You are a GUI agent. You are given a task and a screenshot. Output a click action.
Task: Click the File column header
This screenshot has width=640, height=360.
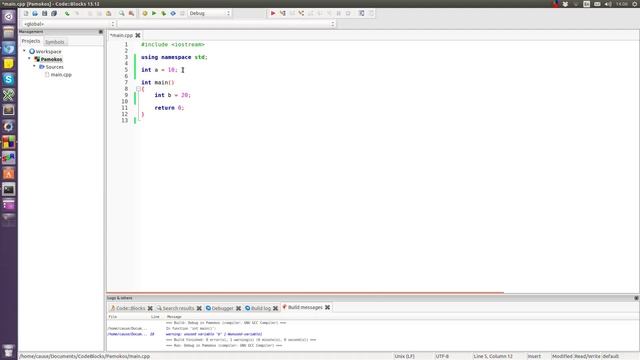(113, 317)
